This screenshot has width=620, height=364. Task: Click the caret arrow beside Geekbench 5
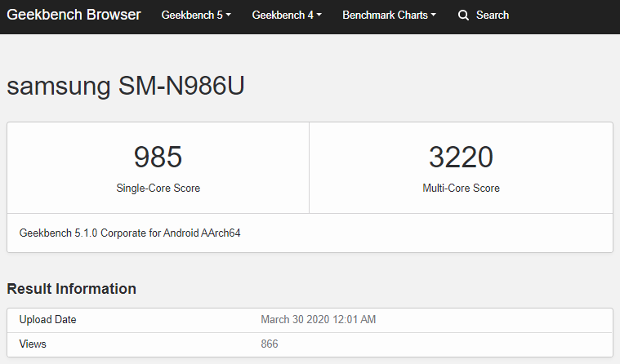click(x=229, y=16)
